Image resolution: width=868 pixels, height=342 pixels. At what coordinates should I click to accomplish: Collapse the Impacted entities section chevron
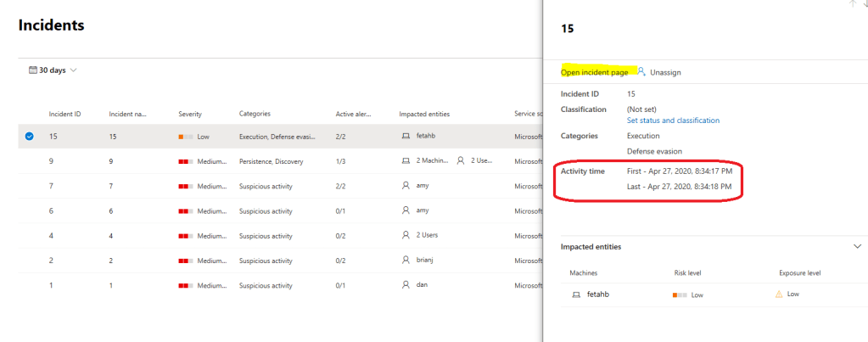856,247
